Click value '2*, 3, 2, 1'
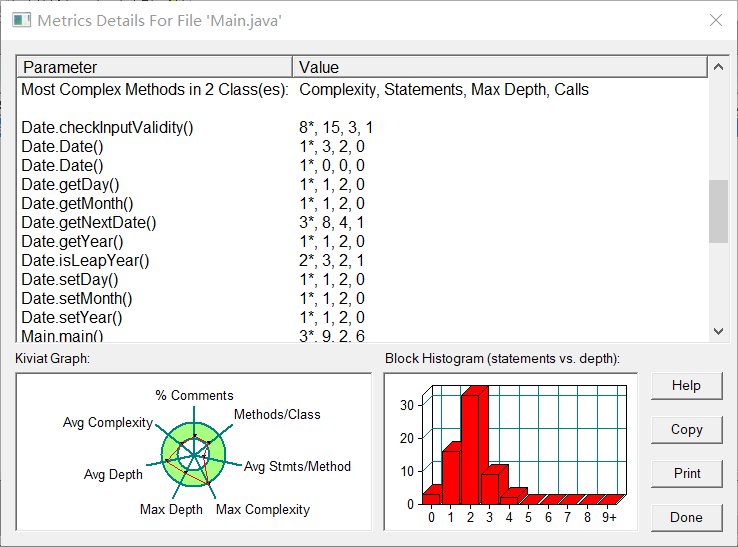This screenshot has height=547, width=738. point(331,260)
